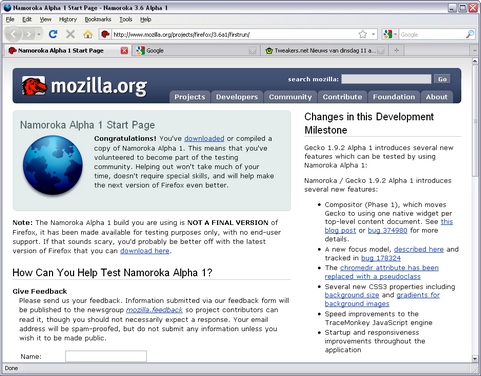
Task: Click the site favicon in the address bar
Action: click(105, 34)
